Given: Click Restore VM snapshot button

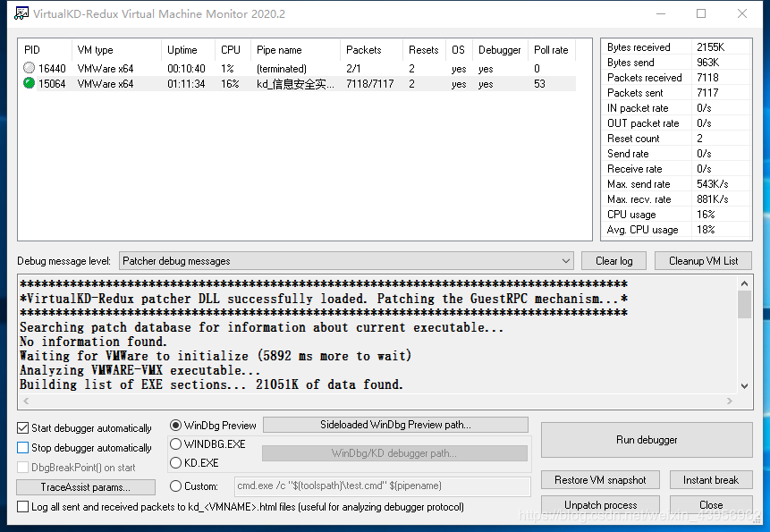Looking at the screenshot, I should (600, 480).
